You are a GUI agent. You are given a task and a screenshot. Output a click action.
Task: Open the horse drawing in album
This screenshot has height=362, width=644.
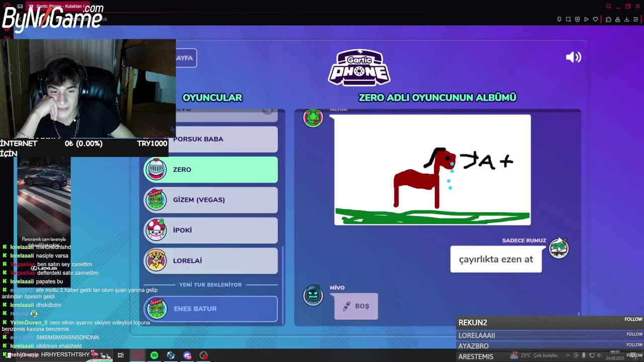[433, 170]
